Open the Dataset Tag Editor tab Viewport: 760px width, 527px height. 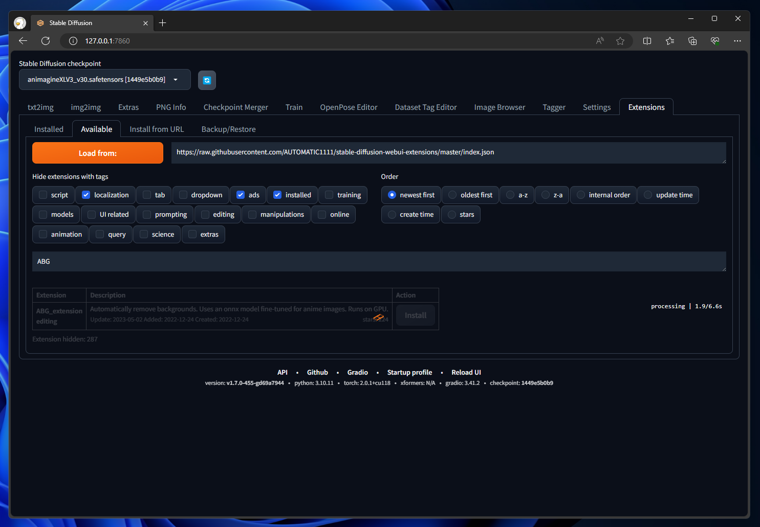(x=426, y=107)
